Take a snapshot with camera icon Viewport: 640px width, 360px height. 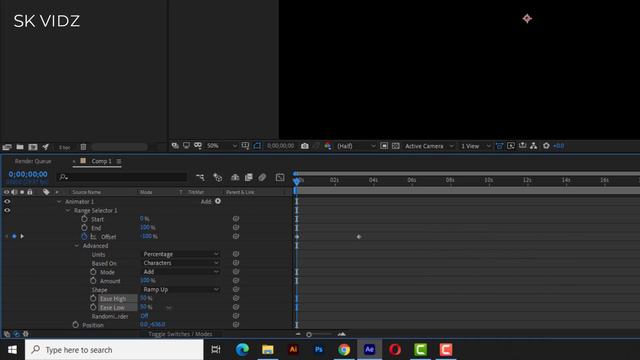[304, 146]
